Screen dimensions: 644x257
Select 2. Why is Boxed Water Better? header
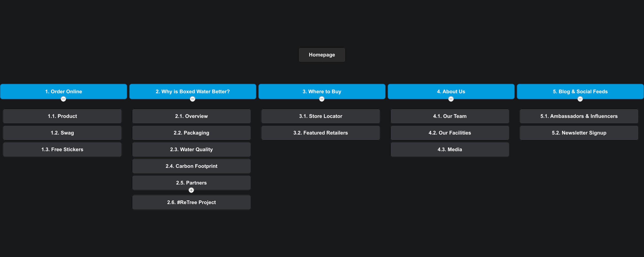(x=193, y=92)
